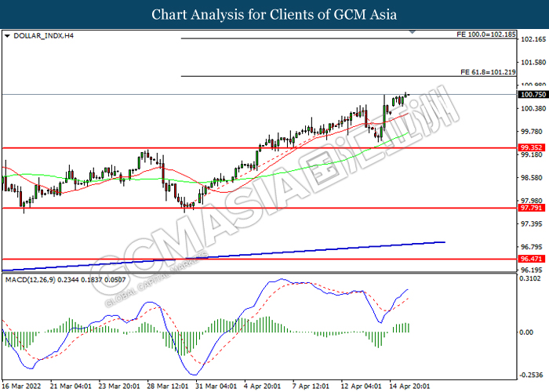Image resolution: width=549 pixels, height=392 pixels.
Task: Click the FE 100.0=102.185 Fibonacci label
Action: click(486, 34)
